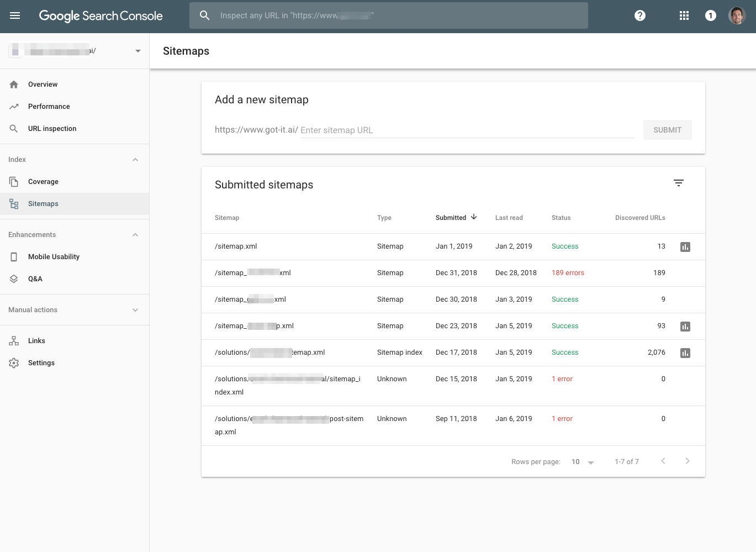The width and height of the screenshot is (756, 552).
Task: Click the Dec 17, 2018 submitted date
Action: (x=456, y=353)
